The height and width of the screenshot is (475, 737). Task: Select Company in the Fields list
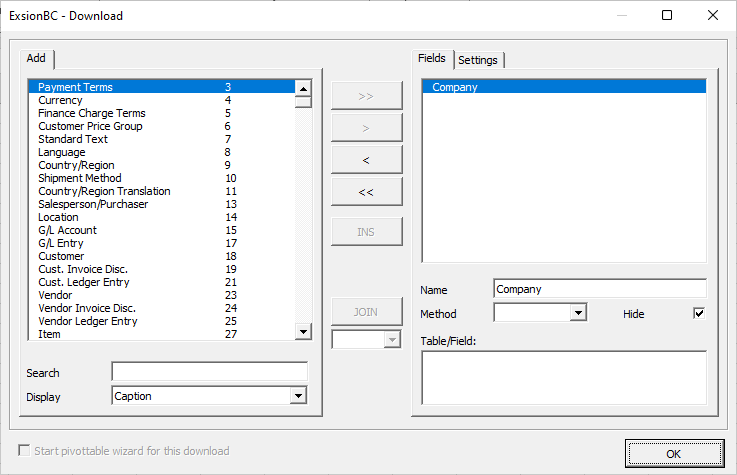(x=564, y=87)
